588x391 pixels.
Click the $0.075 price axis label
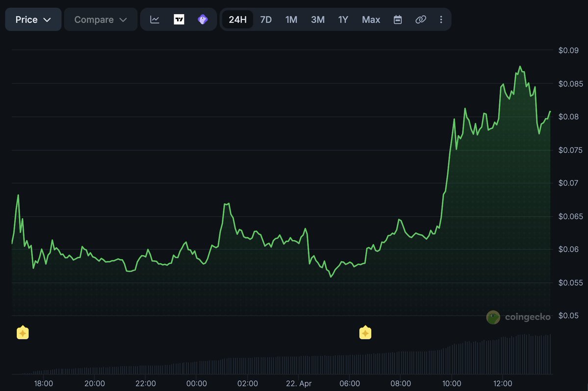click(570, 150)
